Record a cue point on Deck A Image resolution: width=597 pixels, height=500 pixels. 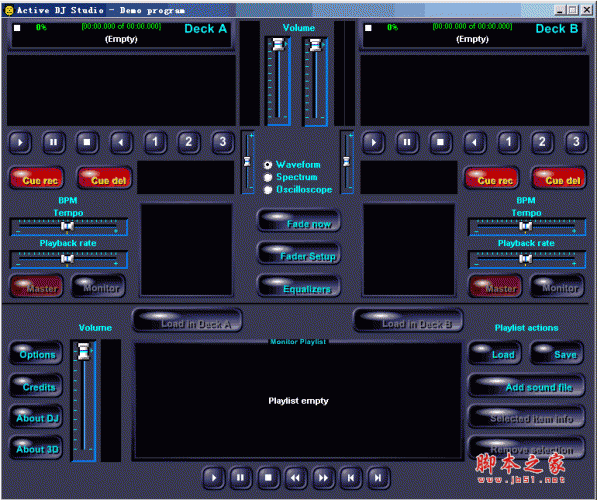pyautogui.click(x=37, y=178)
